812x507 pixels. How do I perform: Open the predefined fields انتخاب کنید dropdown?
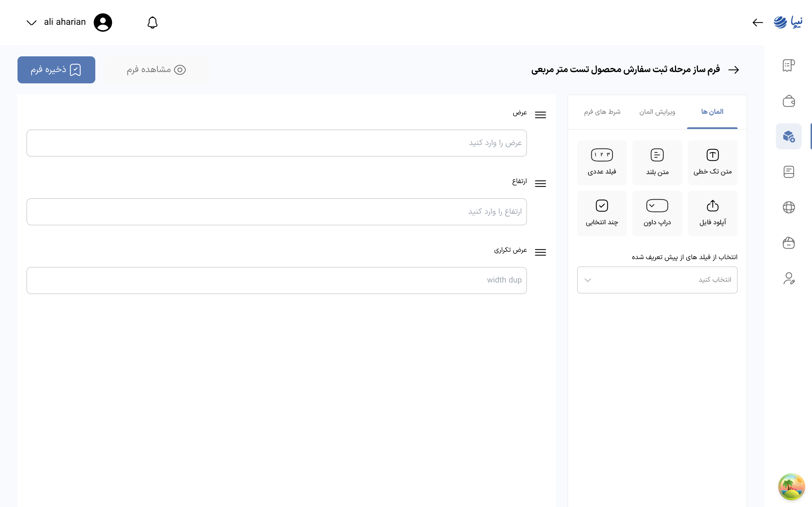click(657, 280)
